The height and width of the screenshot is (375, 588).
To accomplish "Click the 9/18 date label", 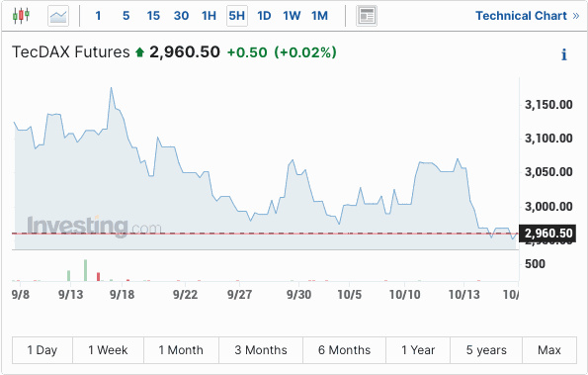I will 122,294.
